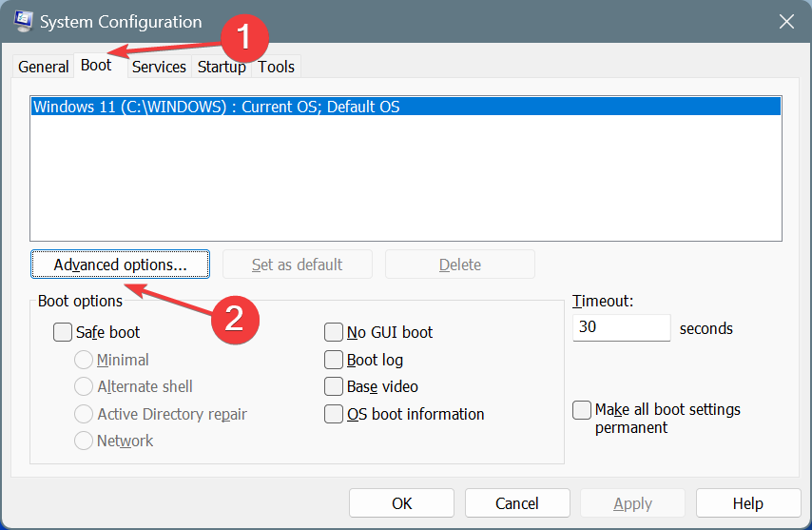Image resolution: width=812 pixels, height=530 pixels.
Task: Select the Windows 11 boot entry
Action: pyautogui.click(x=217, y=107)
